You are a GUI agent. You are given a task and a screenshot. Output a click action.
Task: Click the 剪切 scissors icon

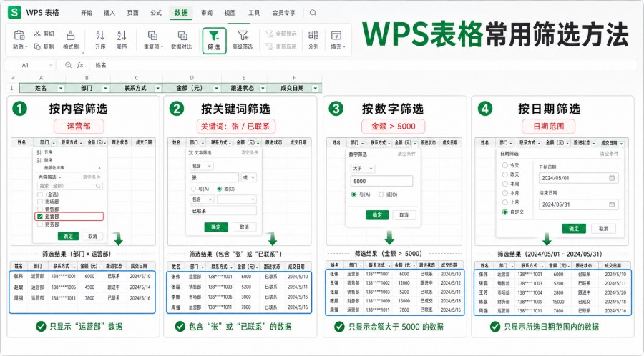[37, 34]
